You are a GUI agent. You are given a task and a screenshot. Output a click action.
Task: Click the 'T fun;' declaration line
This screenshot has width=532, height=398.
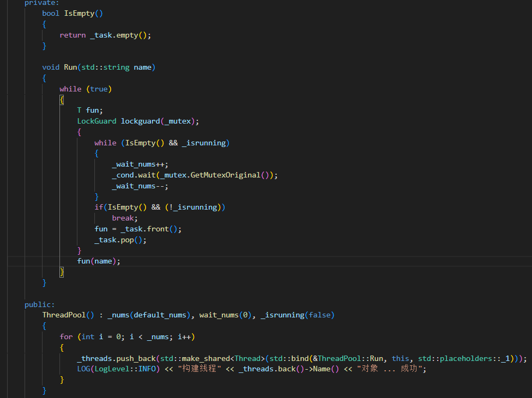90,111
